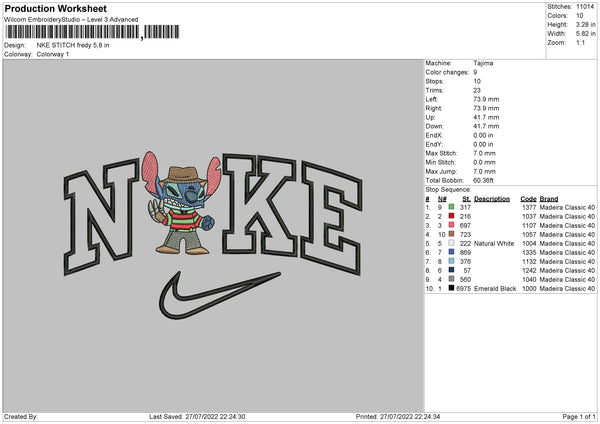Click the 'Color changes:' label

click(x=447, y=72)
